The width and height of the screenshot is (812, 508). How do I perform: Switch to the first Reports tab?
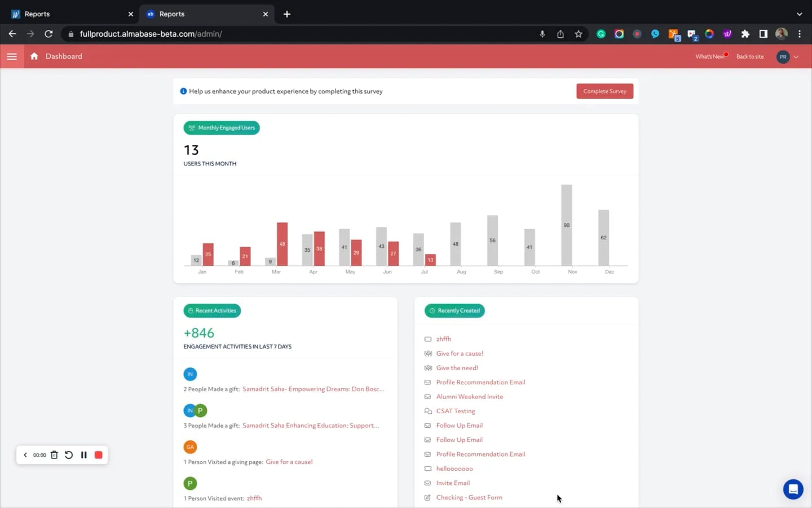[70, 14]
